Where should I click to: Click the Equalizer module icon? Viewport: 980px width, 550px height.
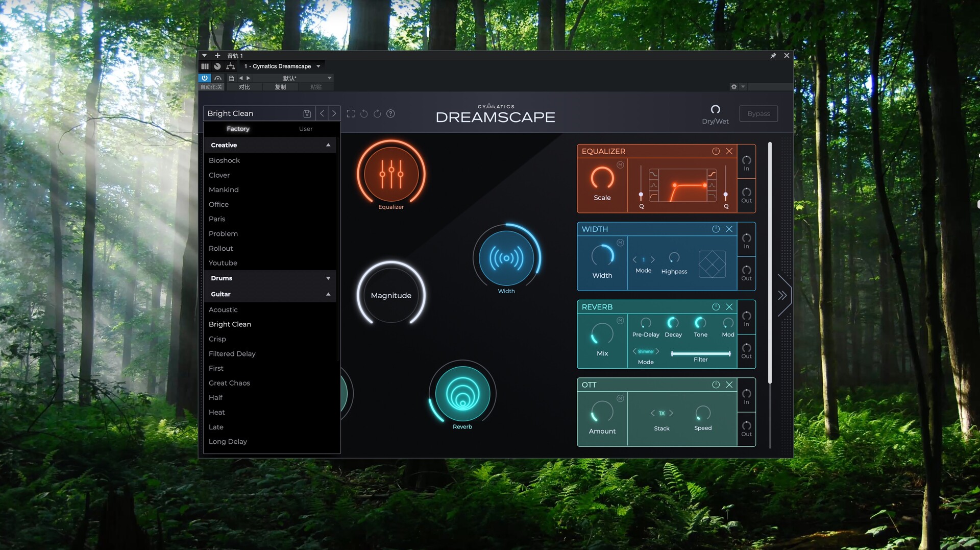391,174
